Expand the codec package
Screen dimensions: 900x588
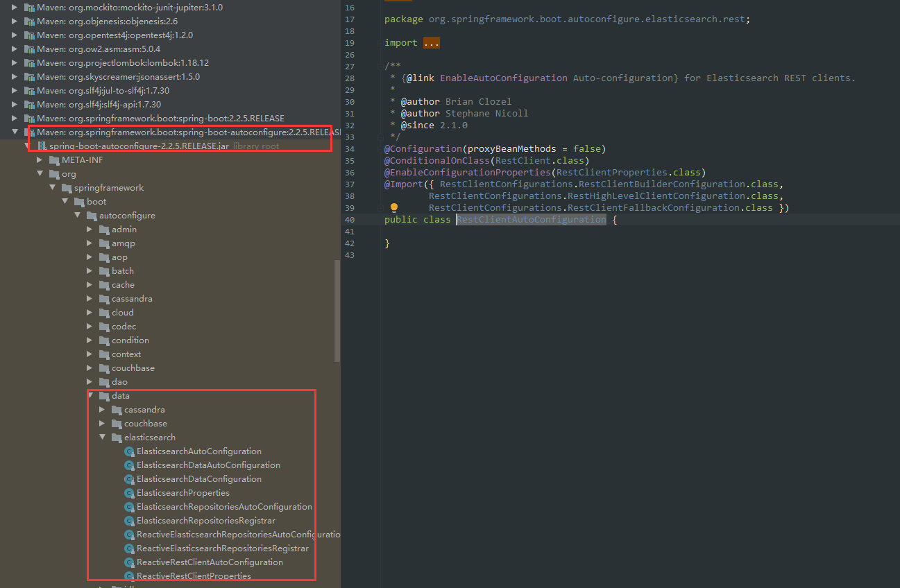90,327
